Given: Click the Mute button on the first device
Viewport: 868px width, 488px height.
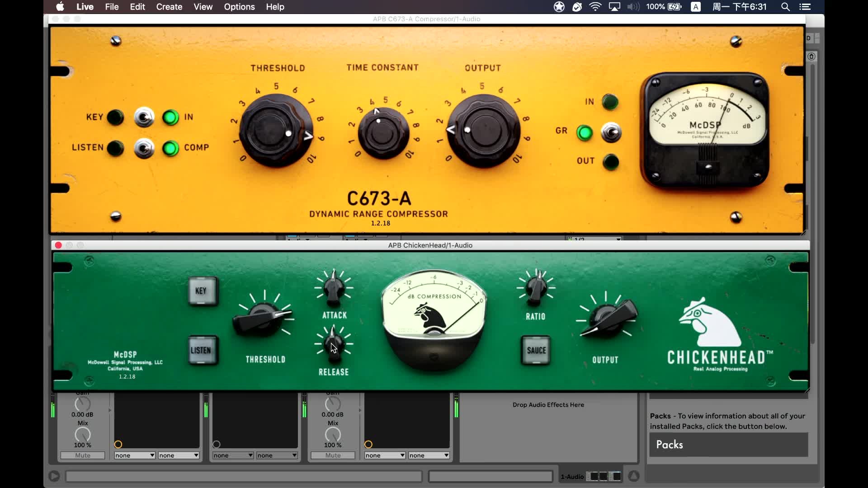Looking at the screenshot, I should [83, 455].
